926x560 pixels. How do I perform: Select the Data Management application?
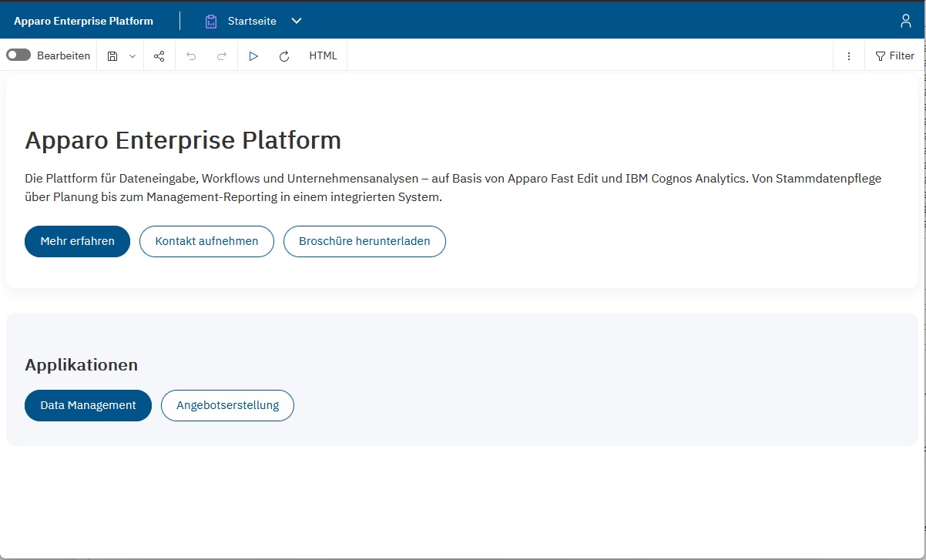[x=88, y=405]
